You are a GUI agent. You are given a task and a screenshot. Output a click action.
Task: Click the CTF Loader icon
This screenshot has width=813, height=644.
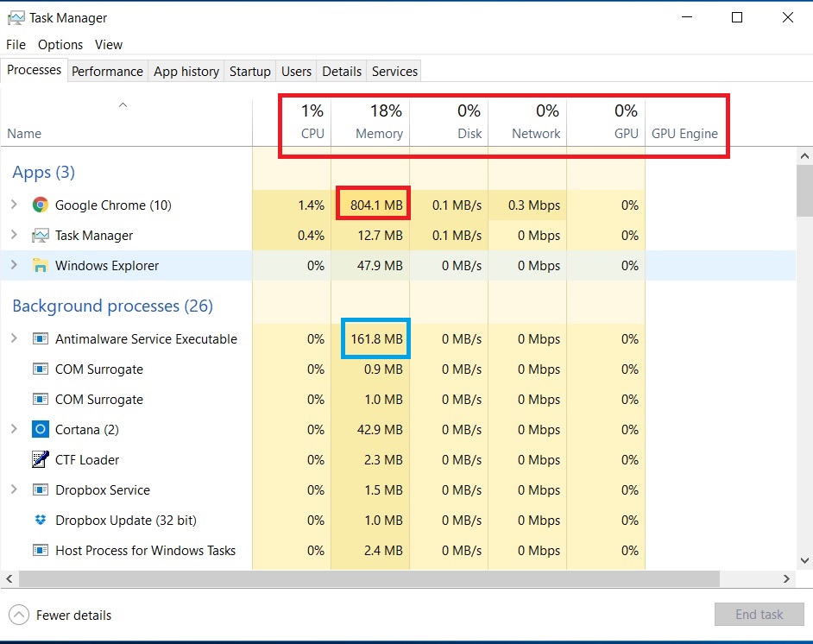40,460
